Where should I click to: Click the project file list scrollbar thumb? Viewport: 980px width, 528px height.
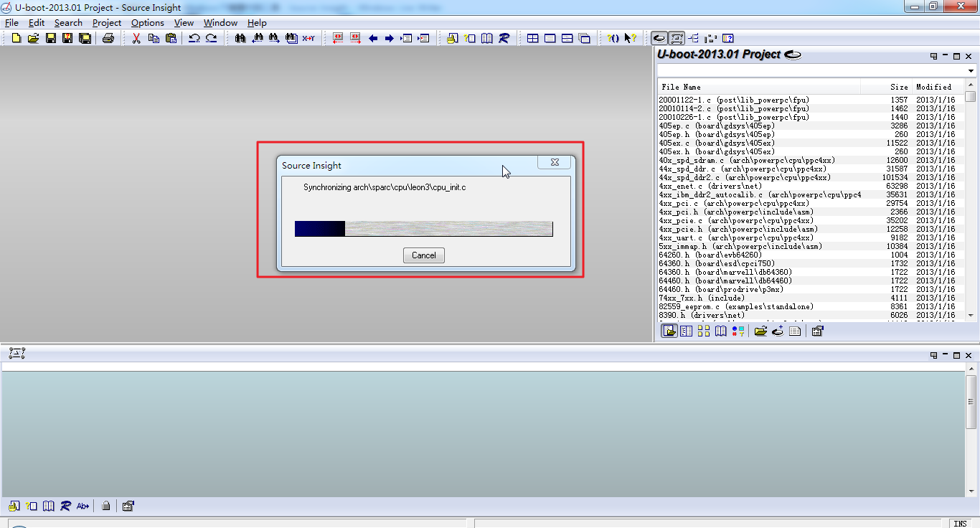[971, 97]
